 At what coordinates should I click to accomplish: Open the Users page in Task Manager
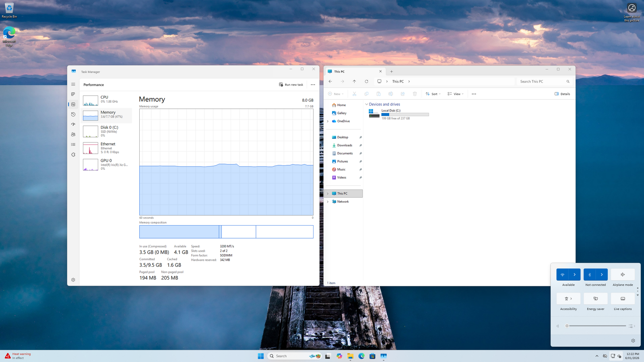click(73, 134)
